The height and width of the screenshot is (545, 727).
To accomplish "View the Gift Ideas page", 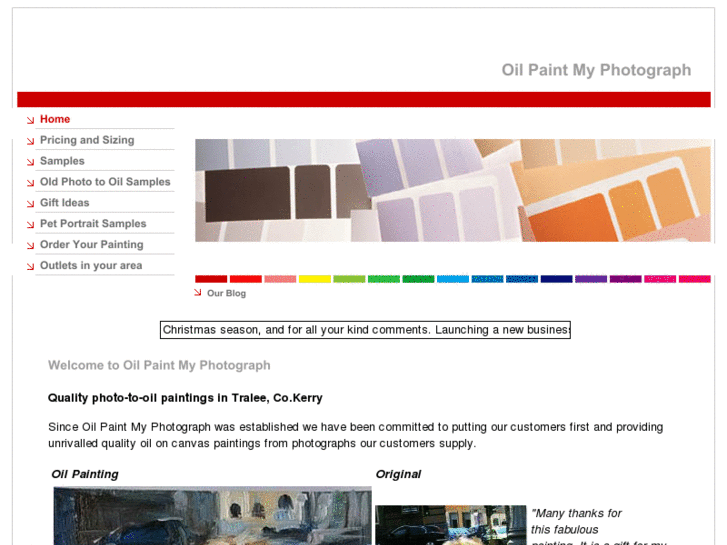I will click(x=64, y=203).
